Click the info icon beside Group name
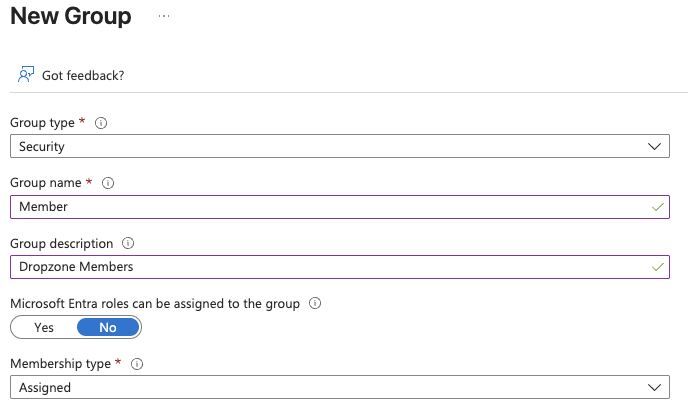688x414 pixels. point(108,183)
